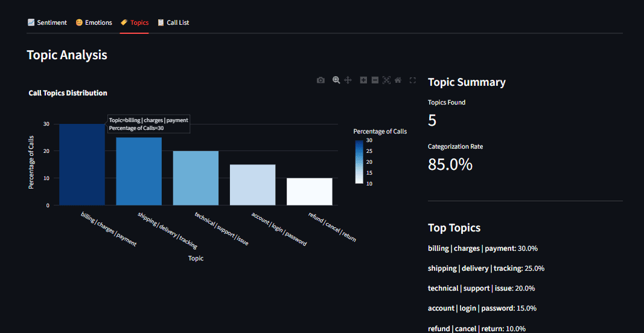Click the 85.0% Categorization Rate value

point(450,164)
